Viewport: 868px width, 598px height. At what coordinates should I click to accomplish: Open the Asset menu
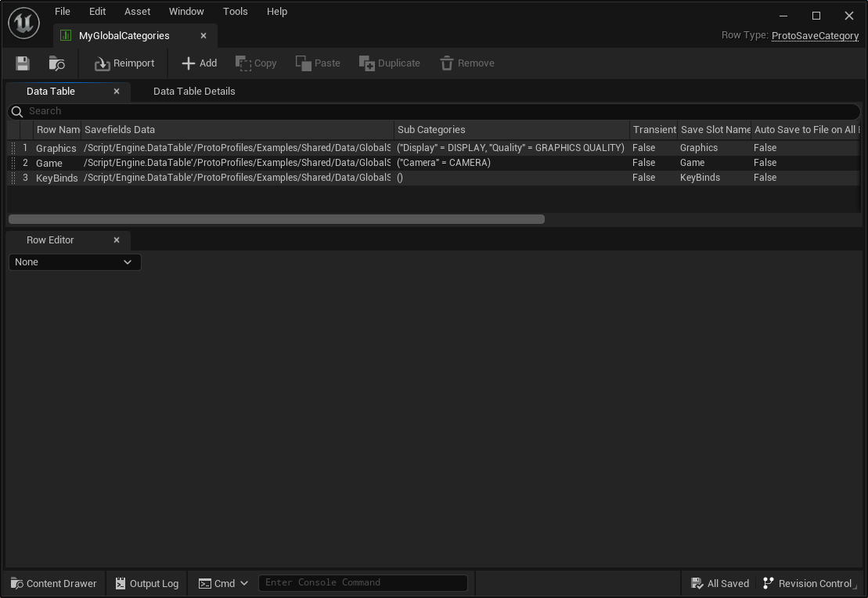click(137, 12)
